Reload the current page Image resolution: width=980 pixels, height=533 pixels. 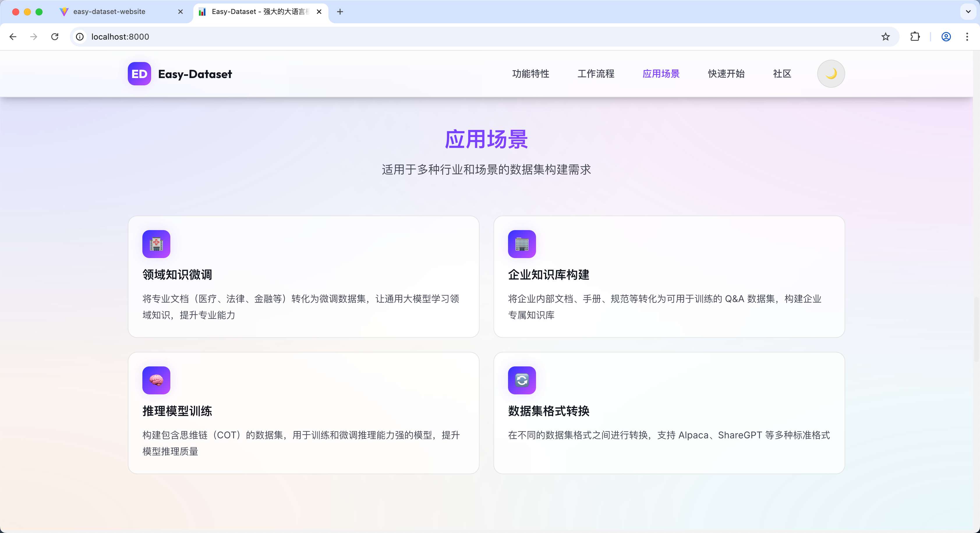coord(55,36)
